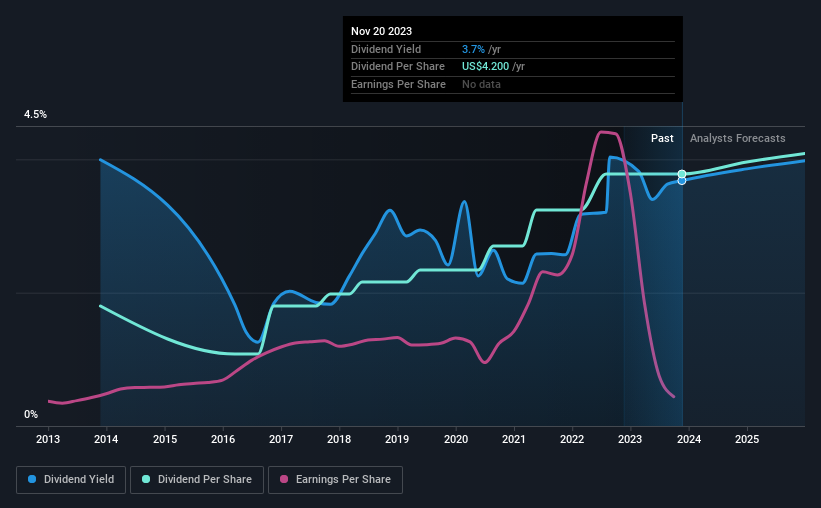
Task: Click the Past label in the chart
Action: coord(662,138)
